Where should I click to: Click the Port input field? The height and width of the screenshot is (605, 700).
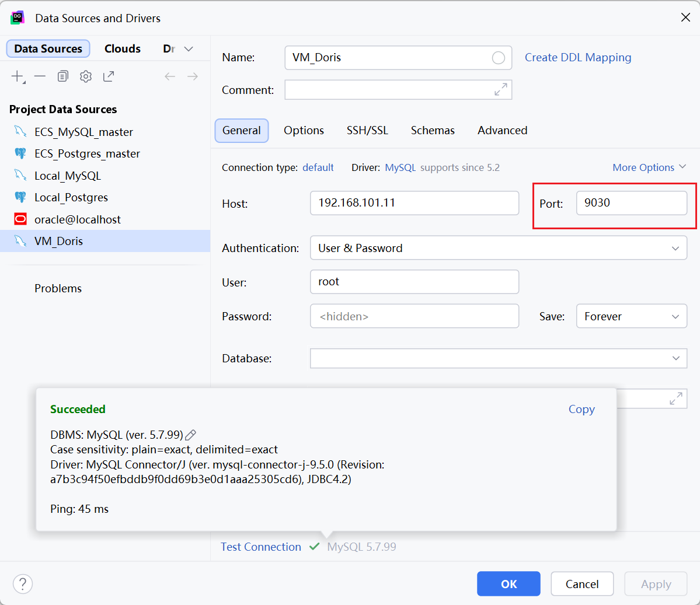pyautogui.click(x=631, y=203)
